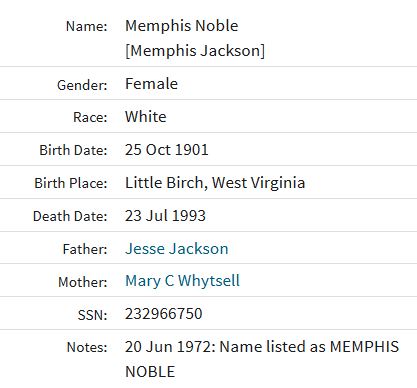This screenshot has height=388, width=417.
Task: Click birth place Little Birch, West Virginia
Action: tap(215, 183)
